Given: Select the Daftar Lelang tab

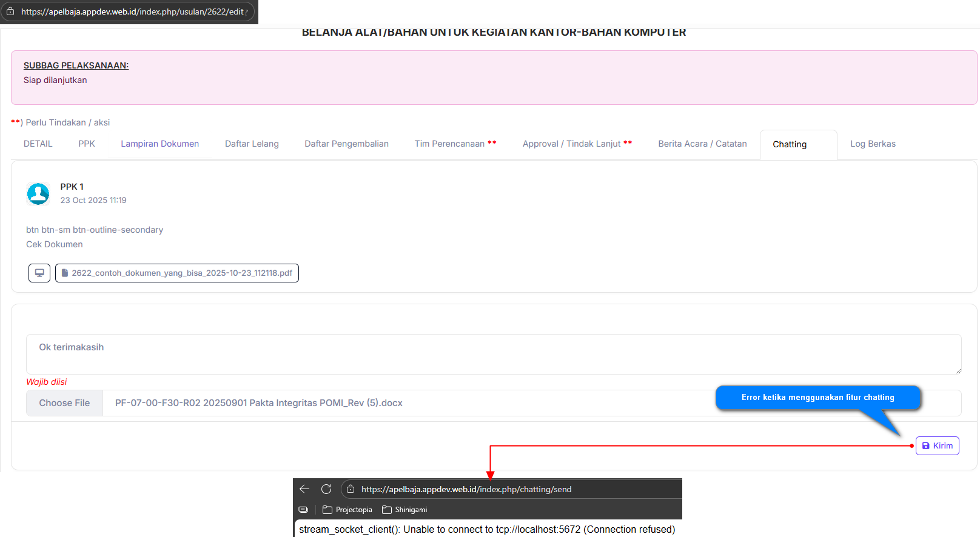Looking at the screenshot, I should [252, 144].
